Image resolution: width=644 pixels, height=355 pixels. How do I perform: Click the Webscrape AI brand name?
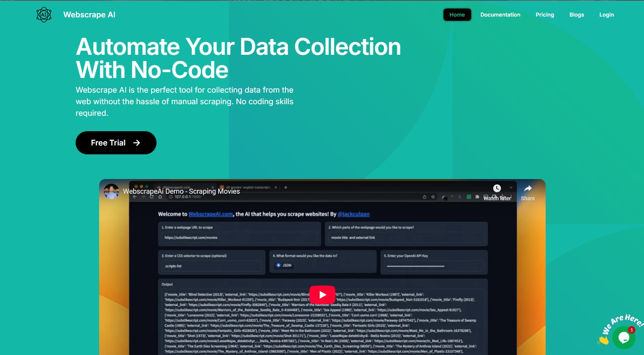[89, 15]
